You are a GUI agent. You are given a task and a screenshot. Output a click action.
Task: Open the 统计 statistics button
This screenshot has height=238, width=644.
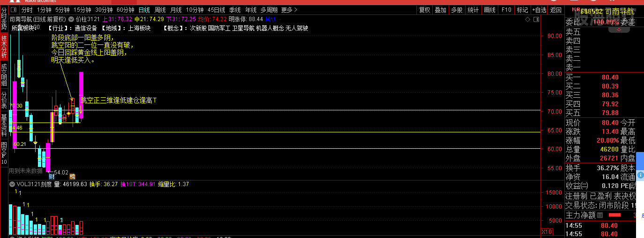tap(473, 10)
